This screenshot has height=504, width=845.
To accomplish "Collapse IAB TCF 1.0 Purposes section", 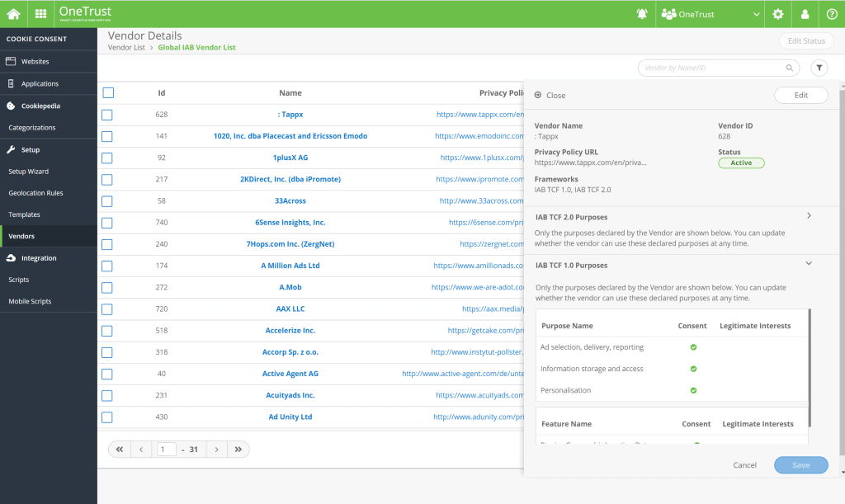I will [x=809, y=263].
